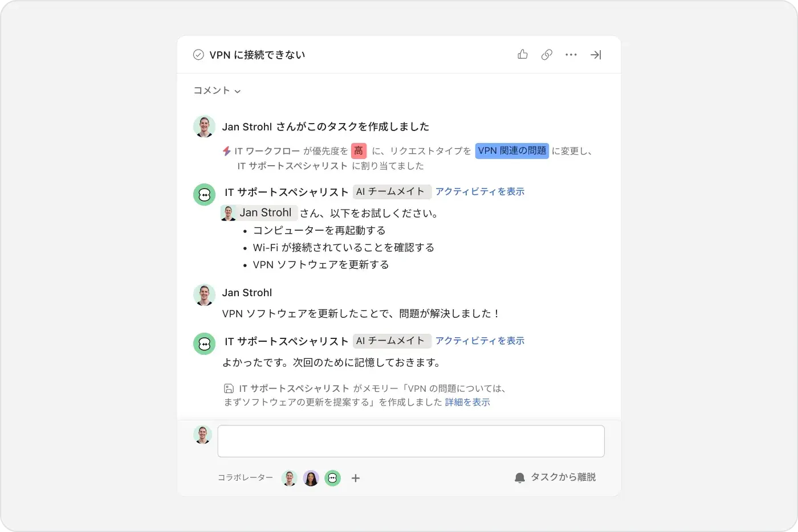
Task: Open the three-dot more actions menu
Action: [571, 55]
